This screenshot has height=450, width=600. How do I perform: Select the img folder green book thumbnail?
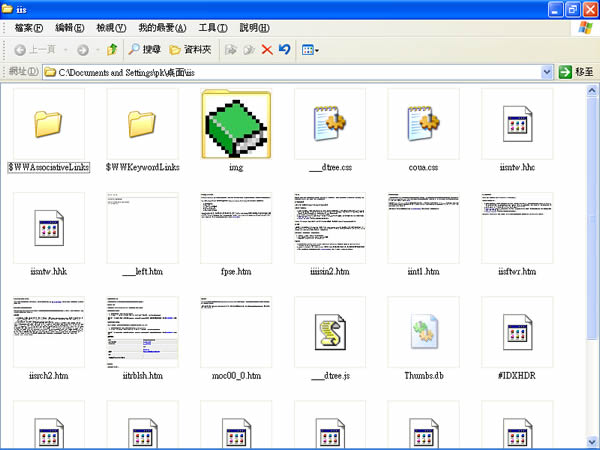point(236,124)
